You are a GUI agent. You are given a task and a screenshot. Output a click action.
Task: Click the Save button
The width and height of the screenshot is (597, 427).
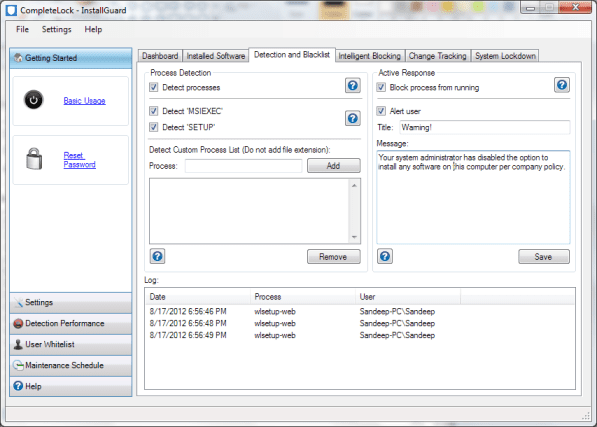tap(543, 257)
